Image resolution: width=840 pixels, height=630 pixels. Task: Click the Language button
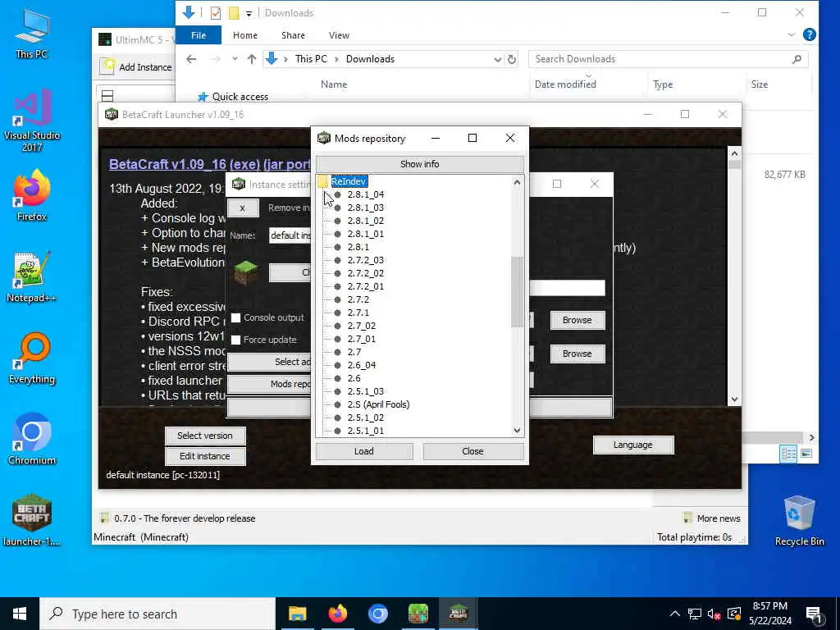click(x=633, y=445)
